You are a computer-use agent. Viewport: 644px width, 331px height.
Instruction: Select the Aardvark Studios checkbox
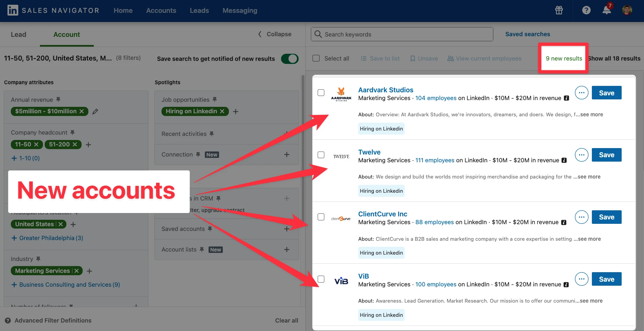[321, 93]
